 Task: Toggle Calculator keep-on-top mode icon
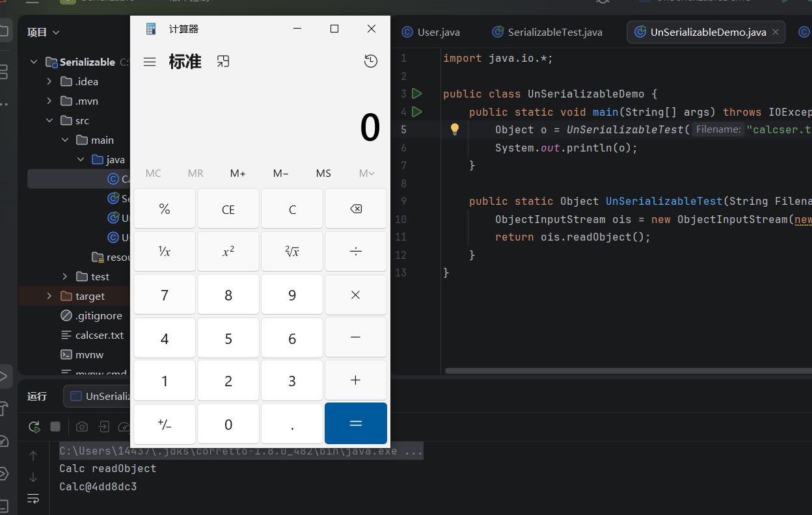click(x=223, y=61)
